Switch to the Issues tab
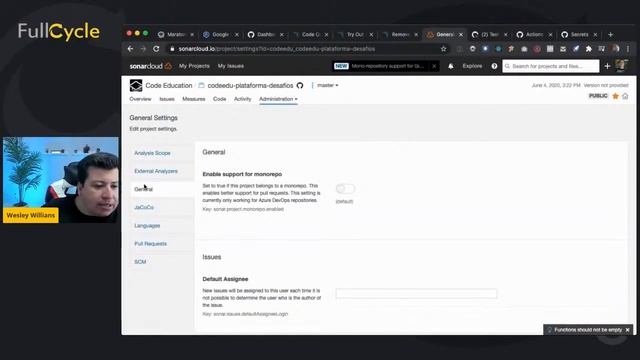Image resolution: width=640 pixels, height=360 pixels. coord(167,99)
